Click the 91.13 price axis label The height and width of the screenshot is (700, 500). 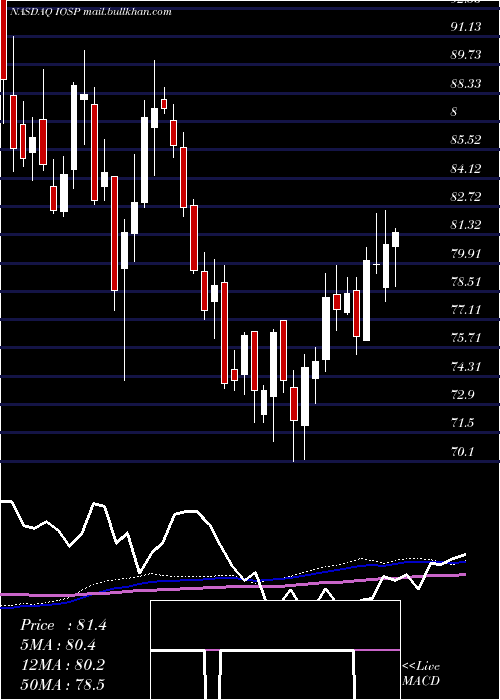[466, 27]
